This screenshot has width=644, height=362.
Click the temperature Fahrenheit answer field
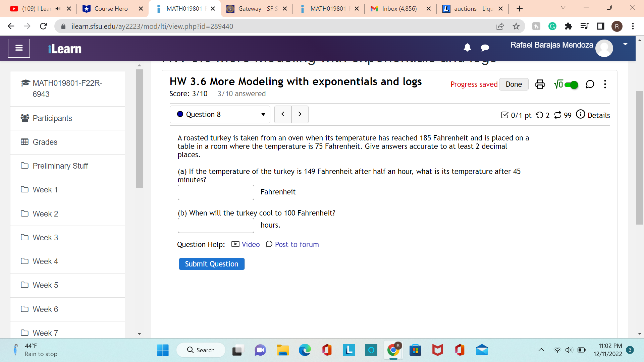point(216,192)
